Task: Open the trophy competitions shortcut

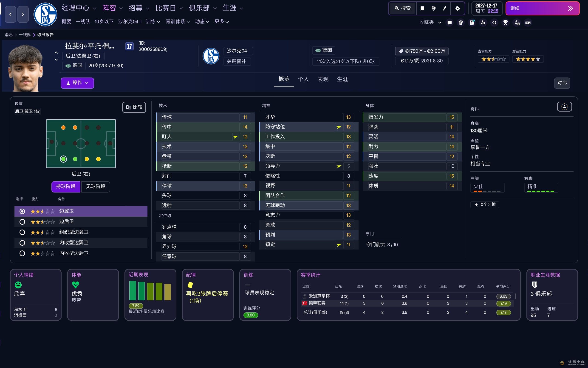Action: pyautogui.click(x=506, y=23)
